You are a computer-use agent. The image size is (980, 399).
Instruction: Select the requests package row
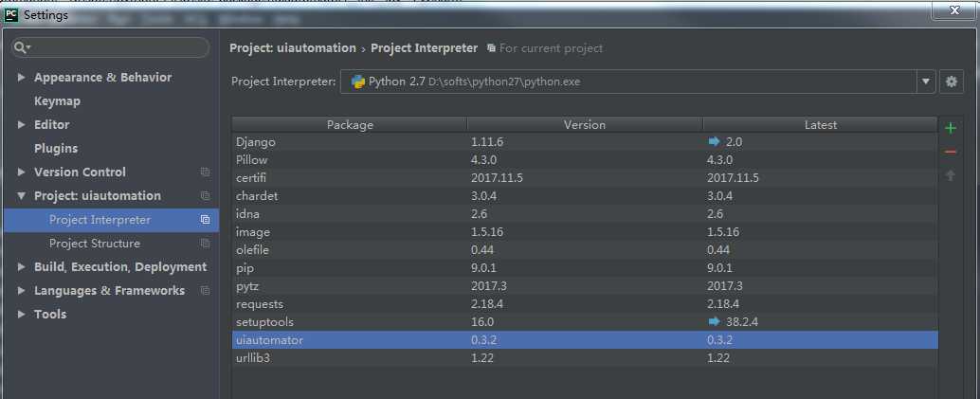point(585,304)
